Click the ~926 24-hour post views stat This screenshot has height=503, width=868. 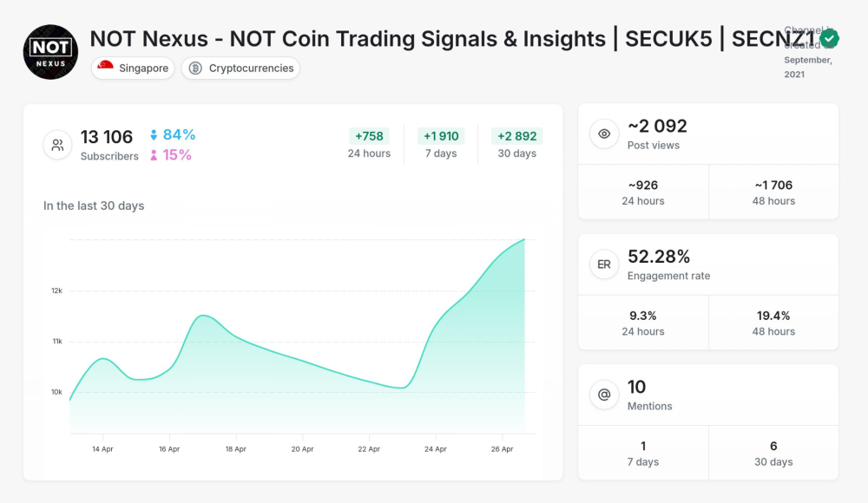tap(643, 191)
